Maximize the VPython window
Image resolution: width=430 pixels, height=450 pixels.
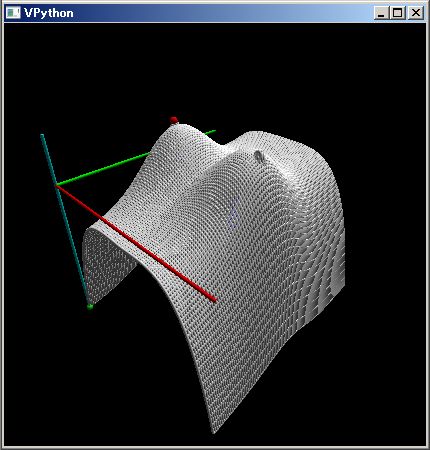[397, 13]
